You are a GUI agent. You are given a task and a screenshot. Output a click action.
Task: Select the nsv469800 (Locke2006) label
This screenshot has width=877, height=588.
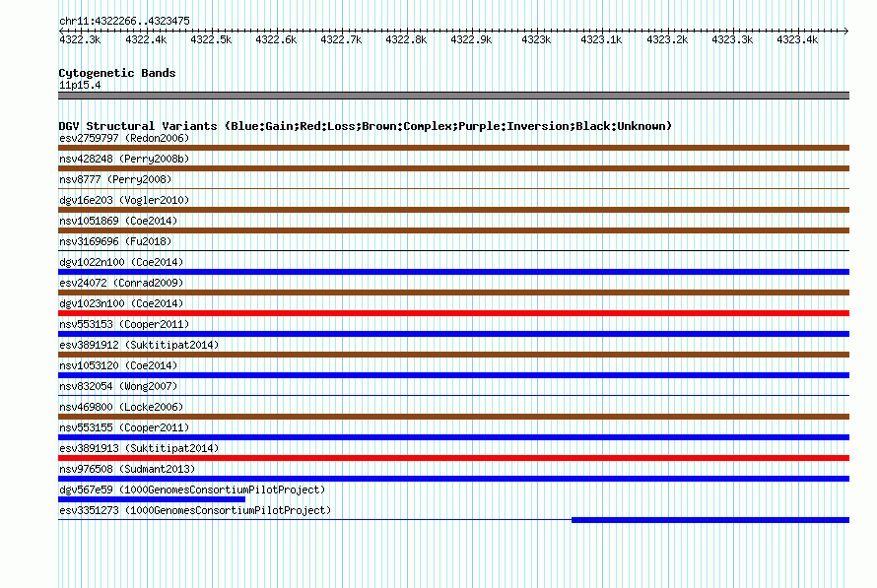[121, 407]
